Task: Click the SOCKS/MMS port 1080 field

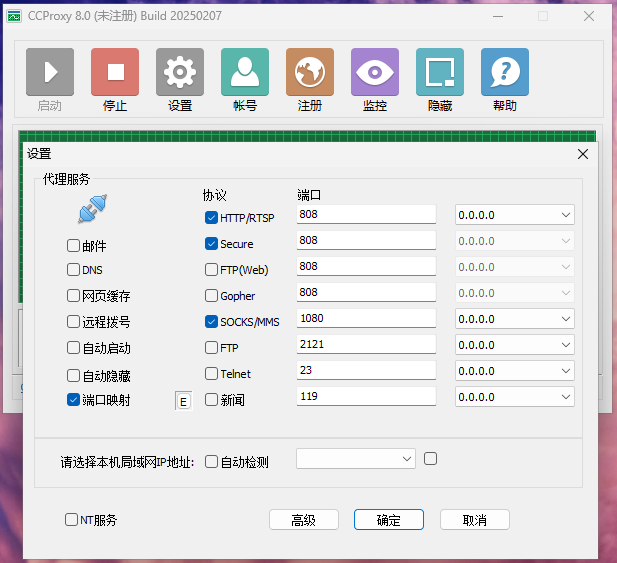Action: [366, 318]
